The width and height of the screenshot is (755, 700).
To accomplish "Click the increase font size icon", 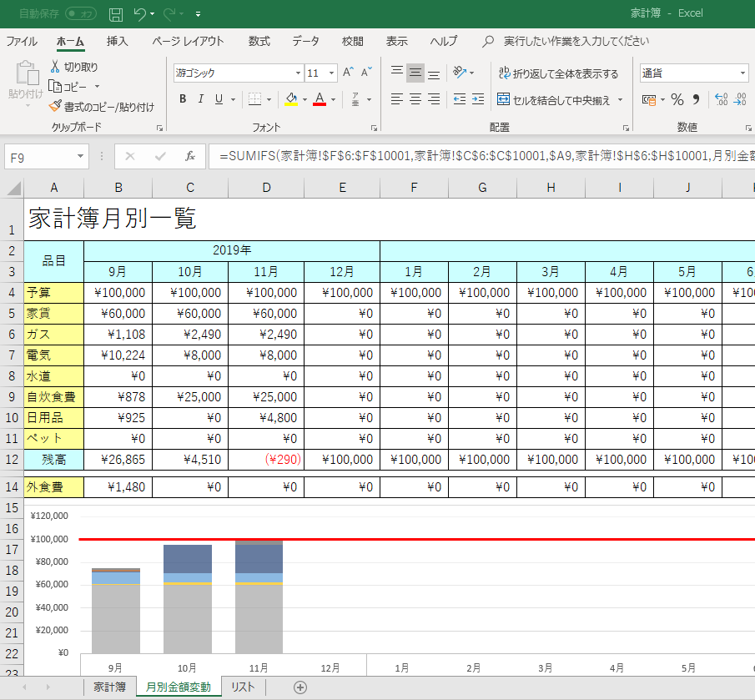I will coord(348,73).
